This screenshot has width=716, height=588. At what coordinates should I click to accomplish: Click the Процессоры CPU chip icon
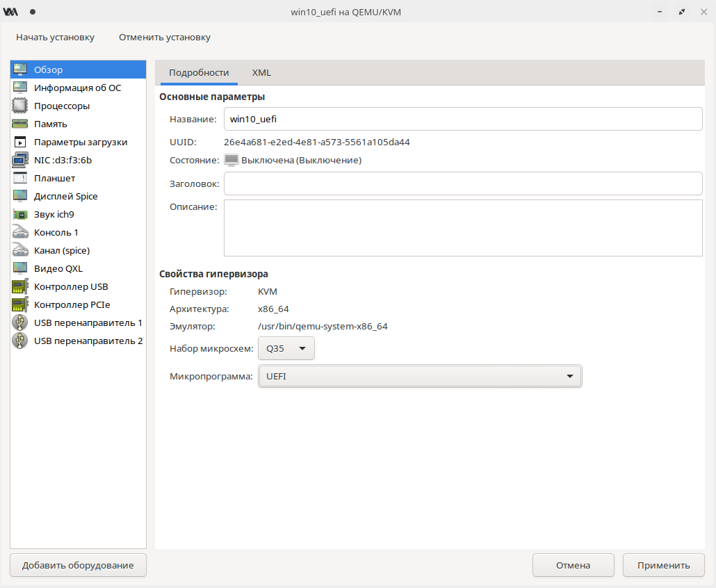click(20, 106)
